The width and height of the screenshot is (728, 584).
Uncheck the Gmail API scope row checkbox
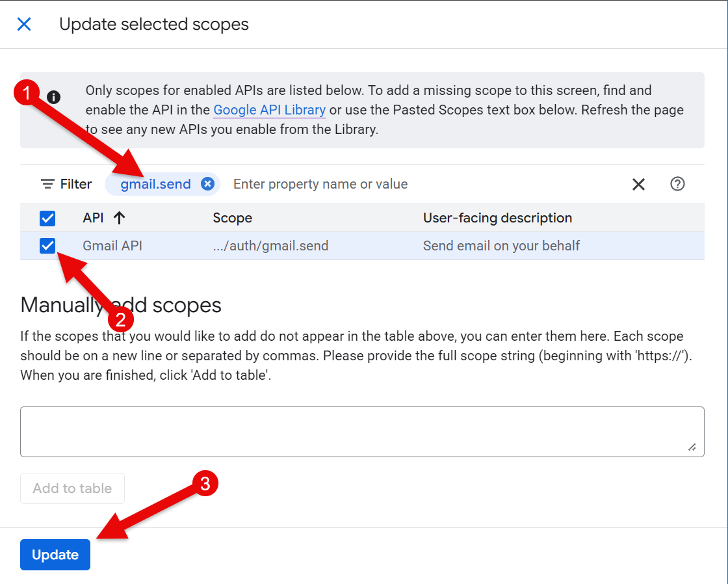point(47,246)
